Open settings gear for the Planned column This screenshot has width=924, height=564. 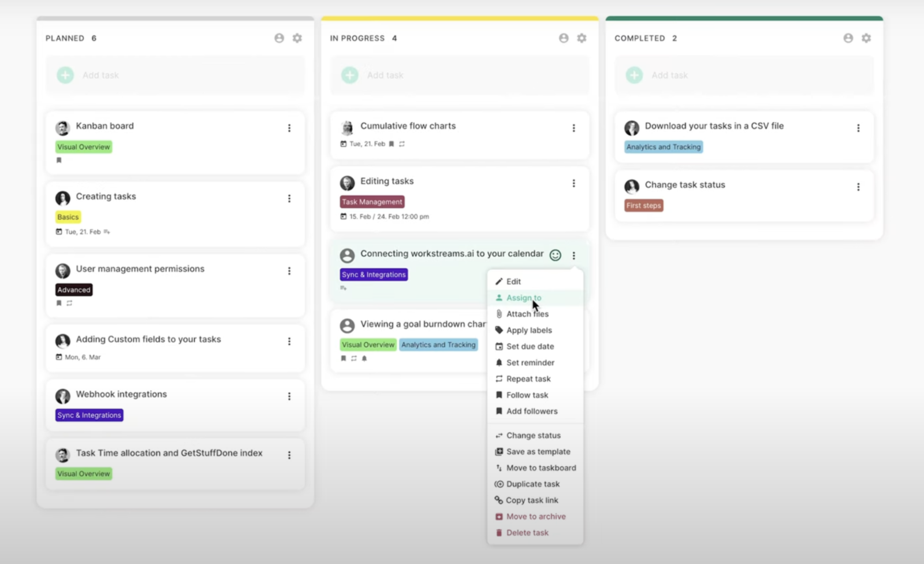coord(297,38)
